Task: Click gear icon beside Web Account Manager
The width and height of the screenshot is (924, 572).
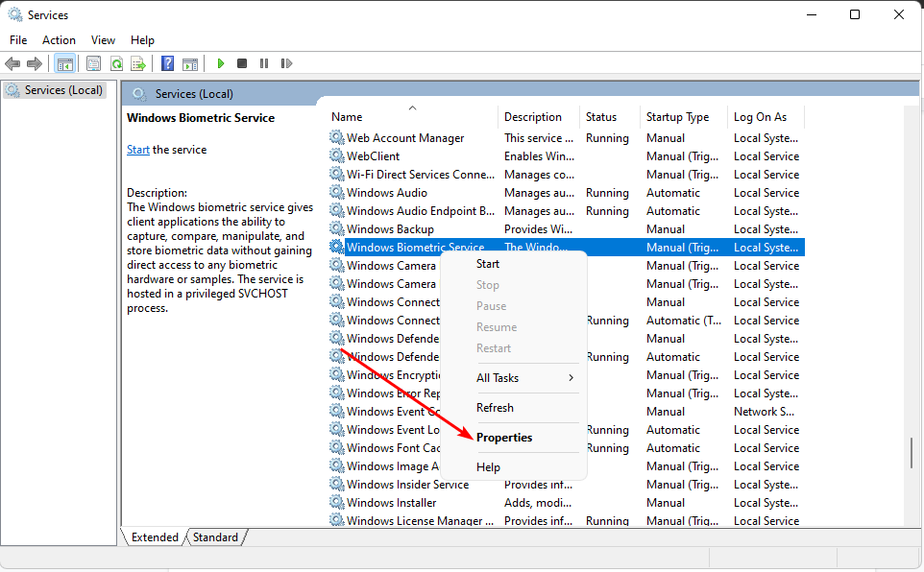Action: pyautogui.click(x=336, y=138)
